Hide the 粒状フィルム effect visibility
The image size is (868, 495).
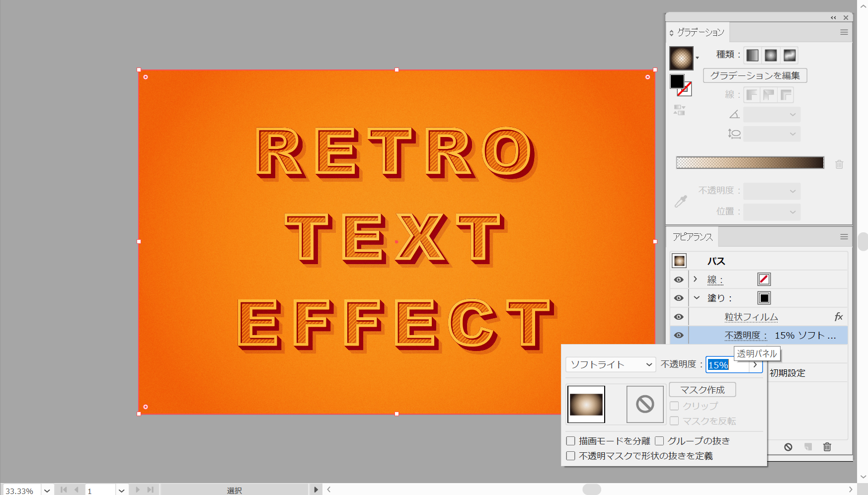[679, 317]
